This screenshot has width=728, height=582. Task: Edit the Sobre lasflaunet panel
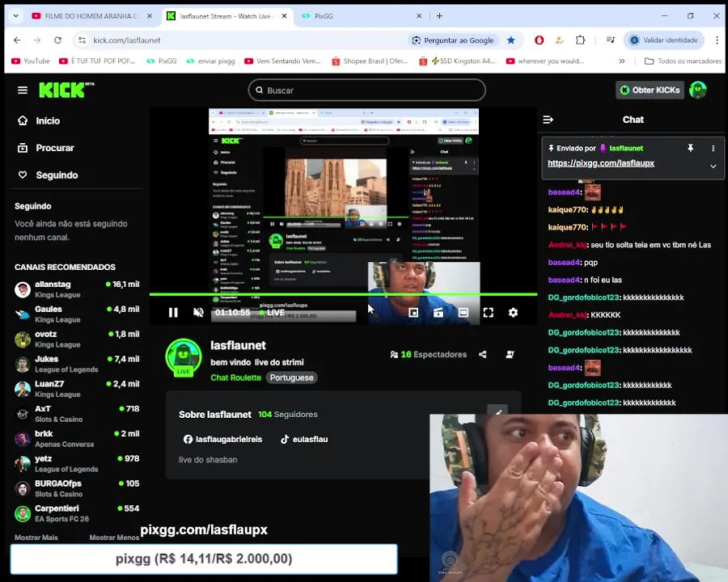pyautogui.click(x=497, y=411)
